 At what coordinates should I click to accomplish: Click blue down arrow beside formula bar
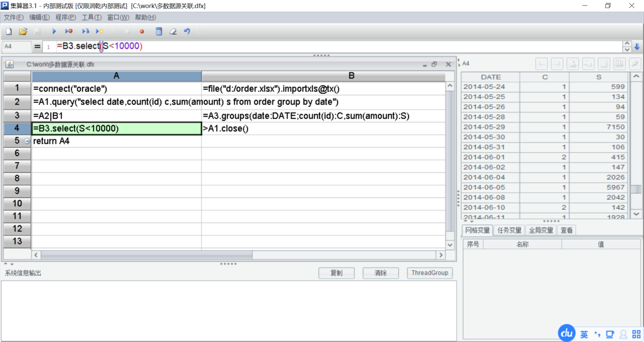[x=637, y=47]
